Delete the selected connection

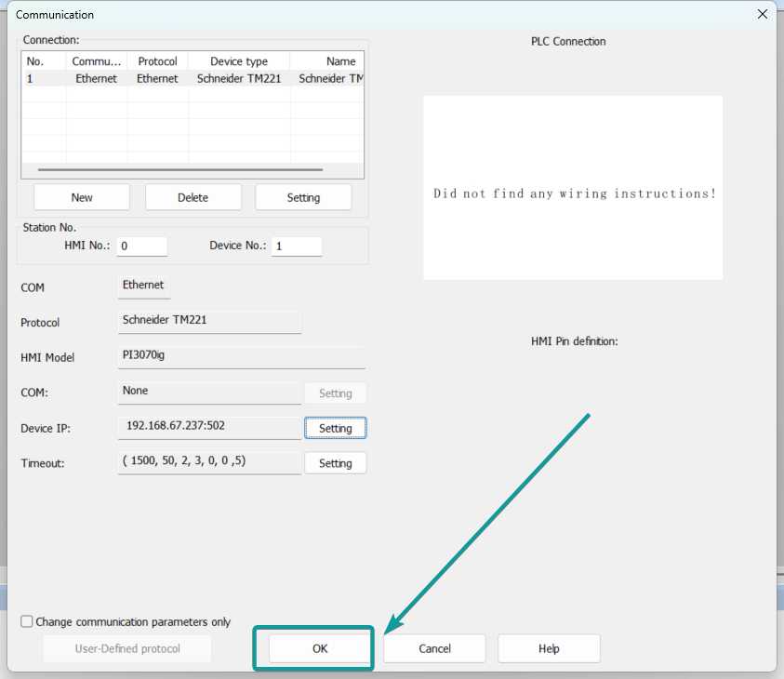(x=193, y=197)
